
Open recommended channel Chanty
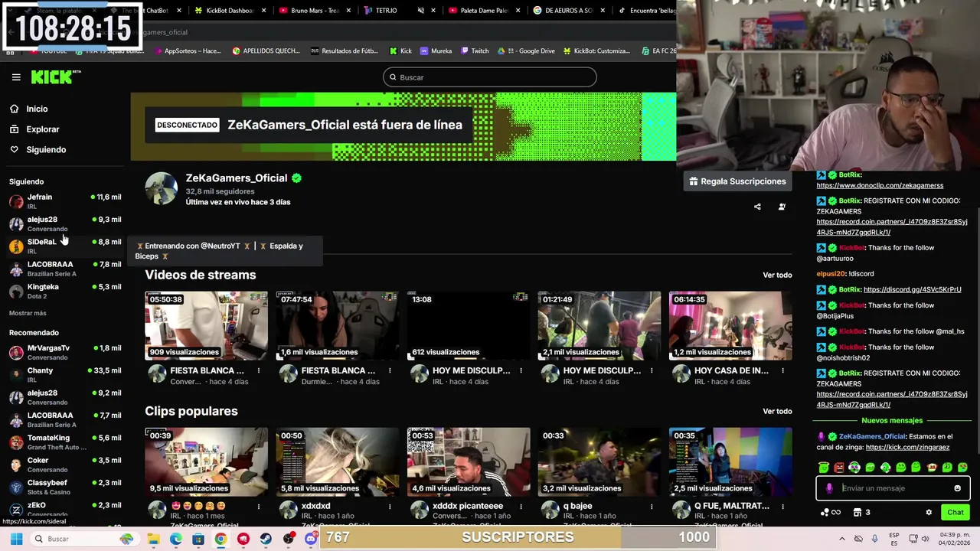click(x=65, y=374)
